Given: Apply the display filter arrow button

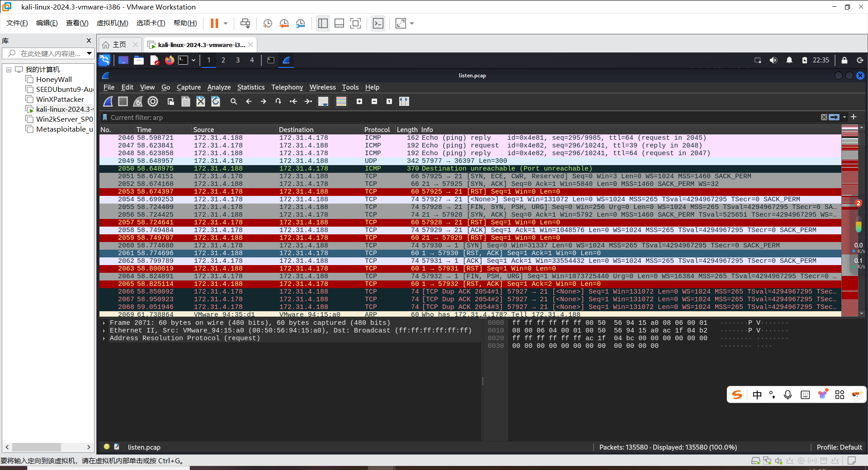Looking at the screenshot, I should point(834,118).
